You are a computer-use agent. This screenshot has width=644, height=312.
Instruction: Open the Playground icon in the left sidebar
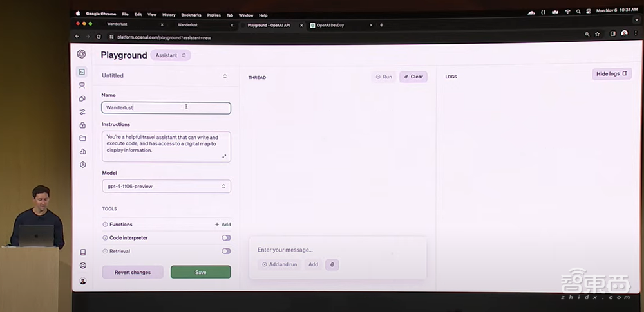[x=82, y=72]
